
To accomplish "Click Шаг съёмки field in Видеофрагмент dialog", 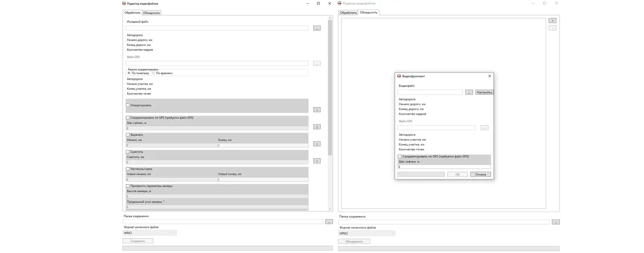I will pos(444,167).
